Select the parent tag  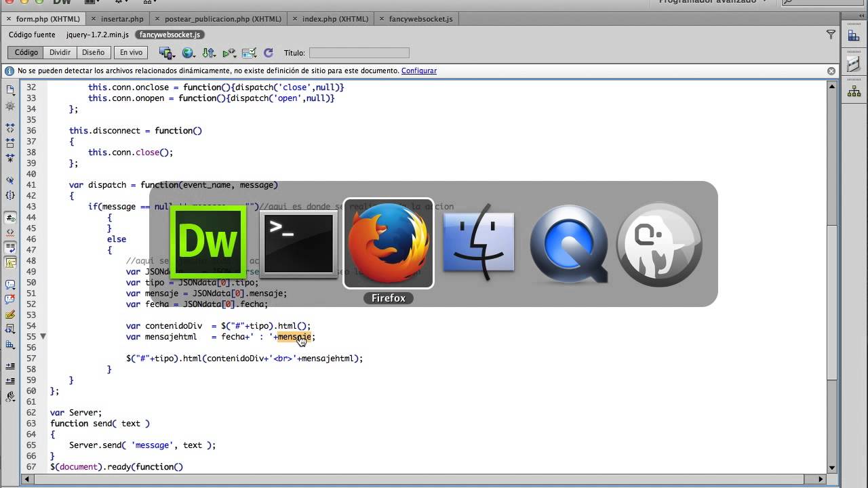tap(10, 180)
